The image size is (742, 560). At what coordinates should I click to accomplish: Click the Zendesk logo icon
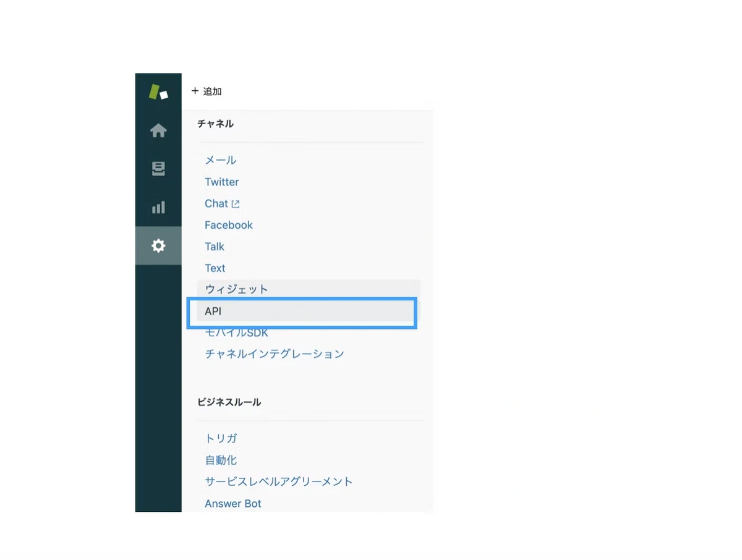pyautogui.click(x=158, y=92)
